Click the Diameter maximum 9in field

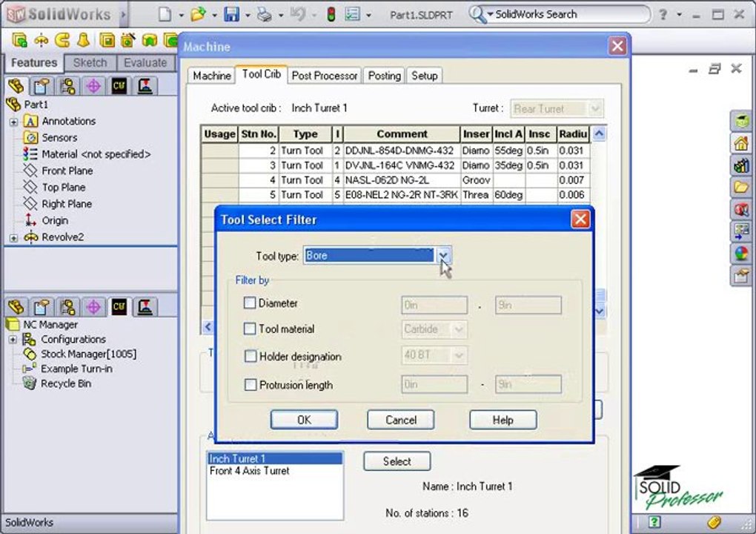pyautogui.click(x=528, y=305)
